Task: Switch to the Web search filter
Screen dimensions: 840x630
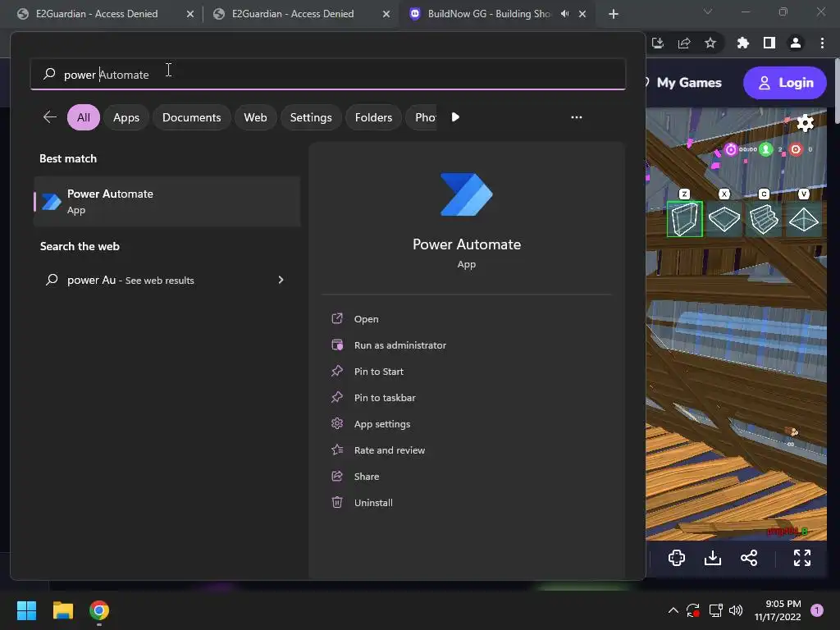Action: point(255,117)
